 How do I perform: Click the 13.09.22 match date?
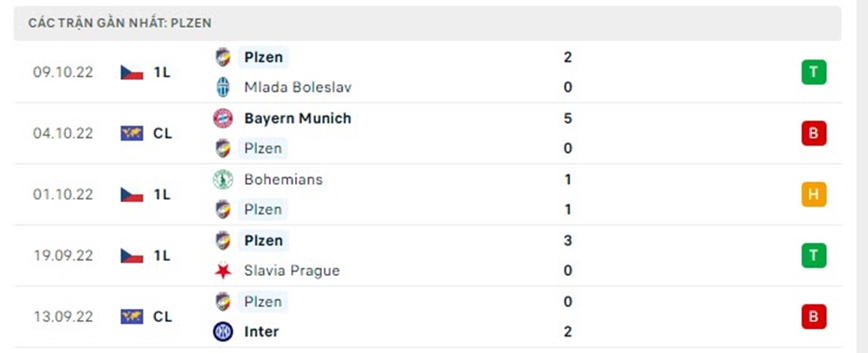(x=64, y=317)
